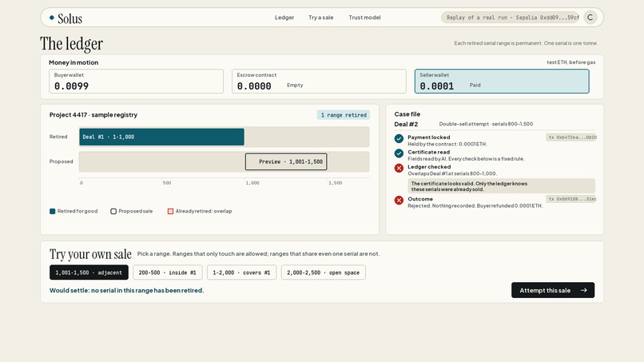This screenshot has height=362, width=644.
Task: Click the Buyer wallet balance card
Action: click(x=136, y=81)
